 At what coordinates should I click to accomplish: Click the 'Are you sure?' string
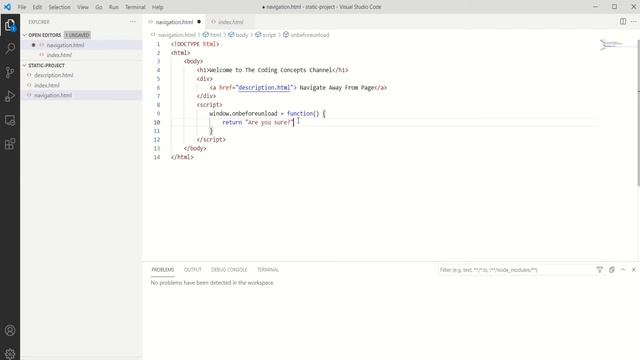pos(269,122)
